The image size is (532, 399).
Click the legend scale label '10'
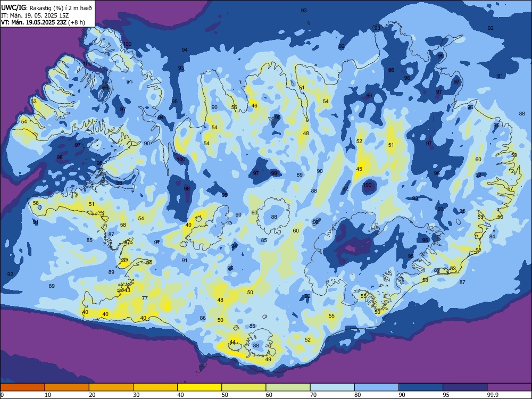coord(48,395)
